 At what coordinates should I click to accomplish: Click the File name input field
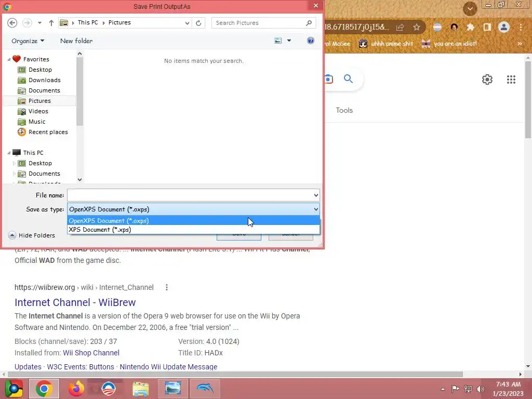point(190,195)
